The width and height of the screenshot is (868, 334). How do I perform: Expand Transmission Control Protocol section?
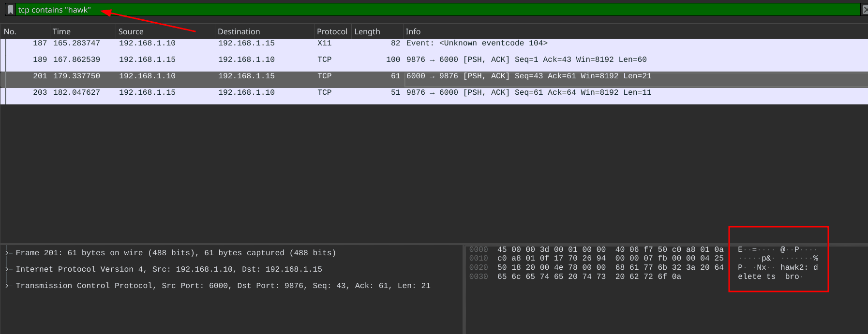click(7, 286)
